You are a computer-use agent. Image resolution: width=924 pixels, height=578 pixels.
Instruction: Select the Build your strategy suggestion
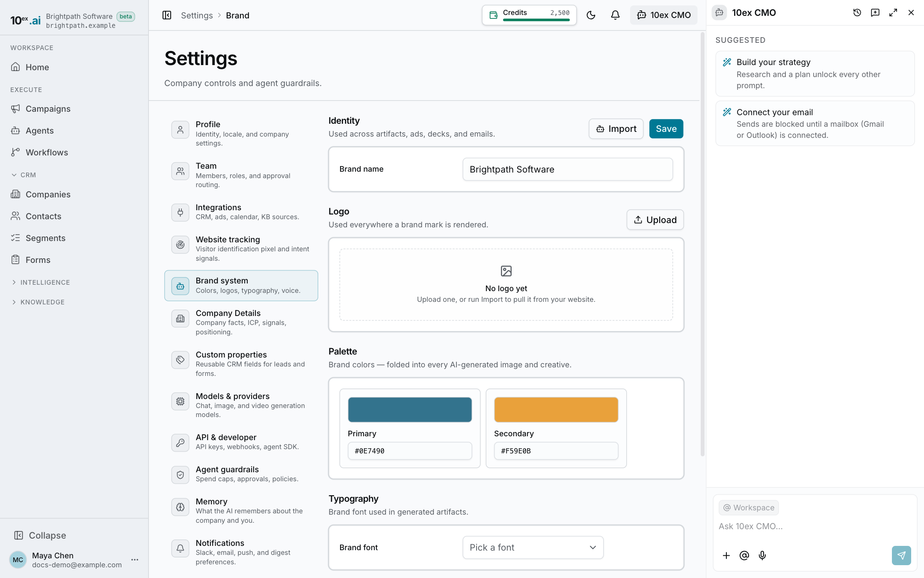click(x=815, y=74)
